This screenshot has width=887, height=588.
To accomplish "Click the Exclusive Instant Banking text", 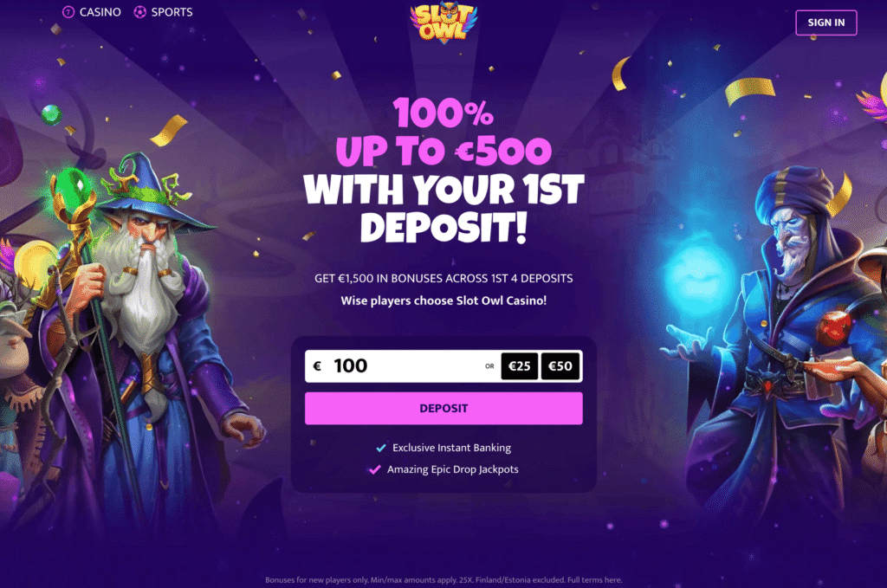I will click(451, 448).
